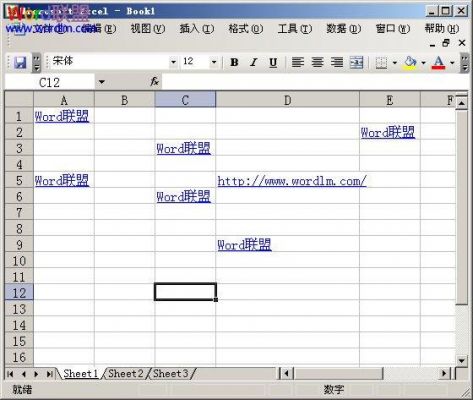Restore the workbook window inside Excel
Image resolution: width=473 pixels, height=400 pixels.
[x=446, y=43]
